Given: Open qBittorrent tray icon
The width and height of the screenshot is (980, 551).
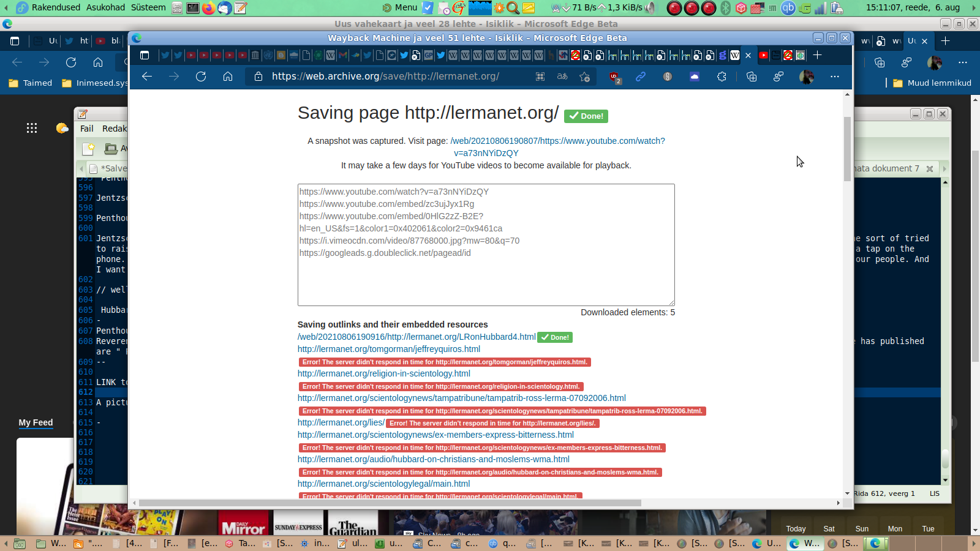Looking at the screenshot, I should pyautogui.click(x=788, y=8).
